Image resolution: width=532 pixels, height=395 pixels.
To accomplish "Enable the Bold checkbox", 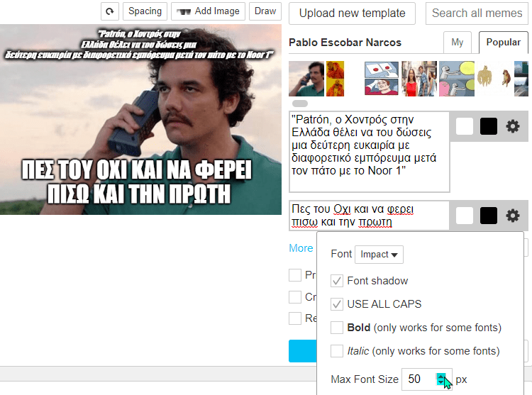I will point(337,328).
